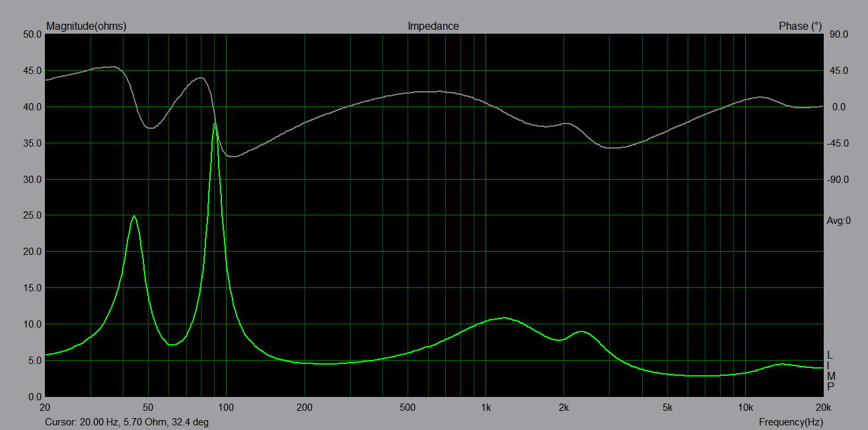Click the Frequency(Hz) axis label
This screenshot has height=430, width=868.
791,421
